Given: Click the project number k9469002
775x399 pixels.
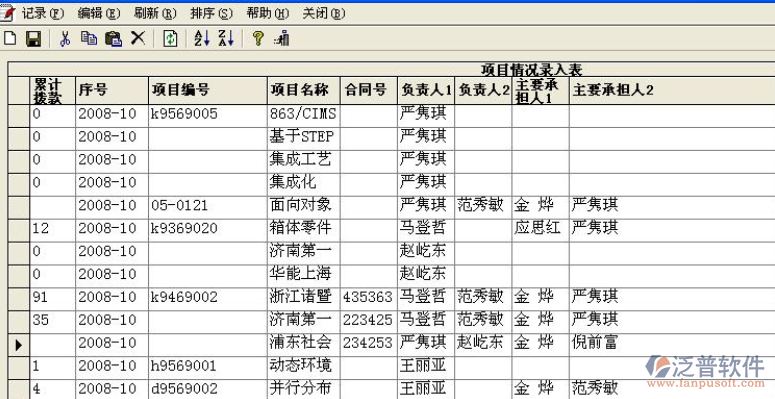Looking at the screenshot, I should point(208,298).
